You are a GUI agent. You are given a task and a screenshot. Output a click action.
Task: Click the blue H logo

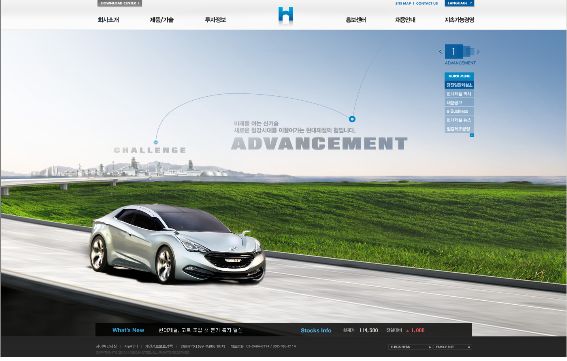286,16
